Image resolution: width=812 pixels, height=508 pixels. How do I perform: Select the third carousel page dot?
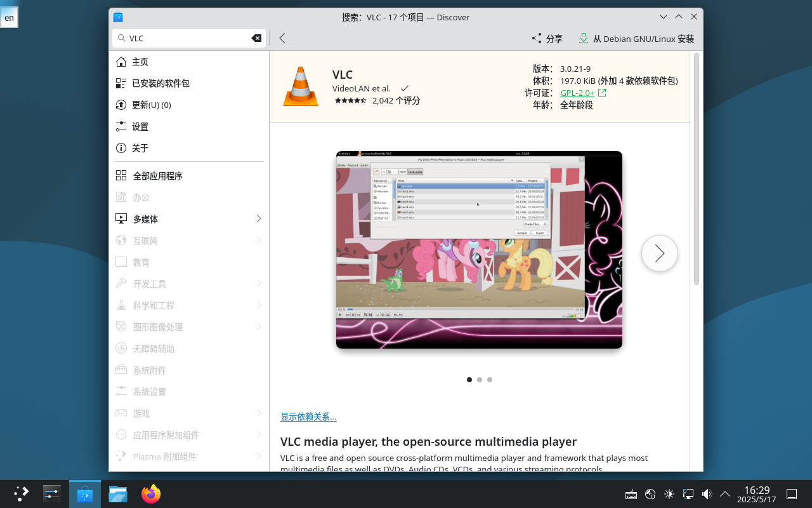coord(490,380)
